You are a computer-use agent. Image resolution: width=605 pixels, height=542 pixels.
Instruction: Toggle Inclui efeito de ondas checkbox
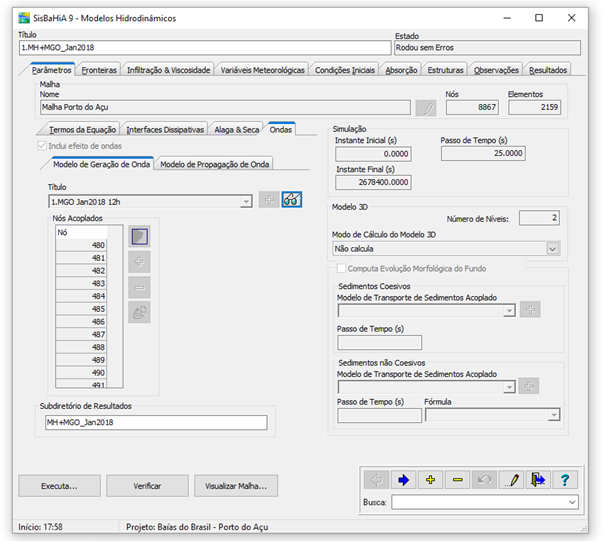42,146
